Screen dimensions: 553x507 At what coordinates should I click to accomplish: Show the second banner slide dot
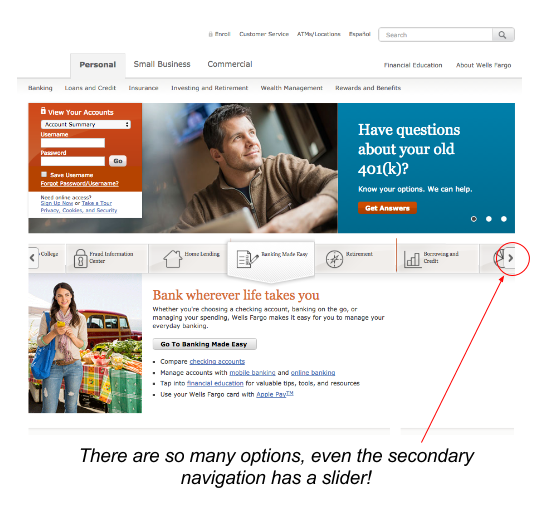tap(489, 219)
